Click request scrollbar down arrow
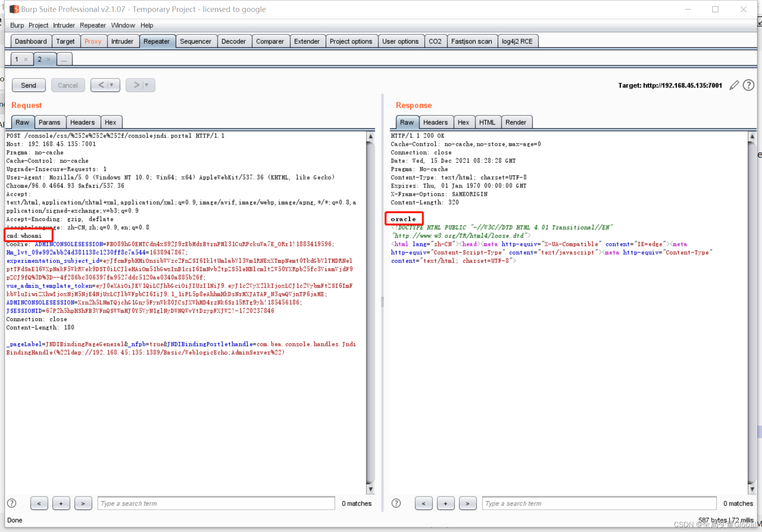The image size is (762, 532). 370,489
